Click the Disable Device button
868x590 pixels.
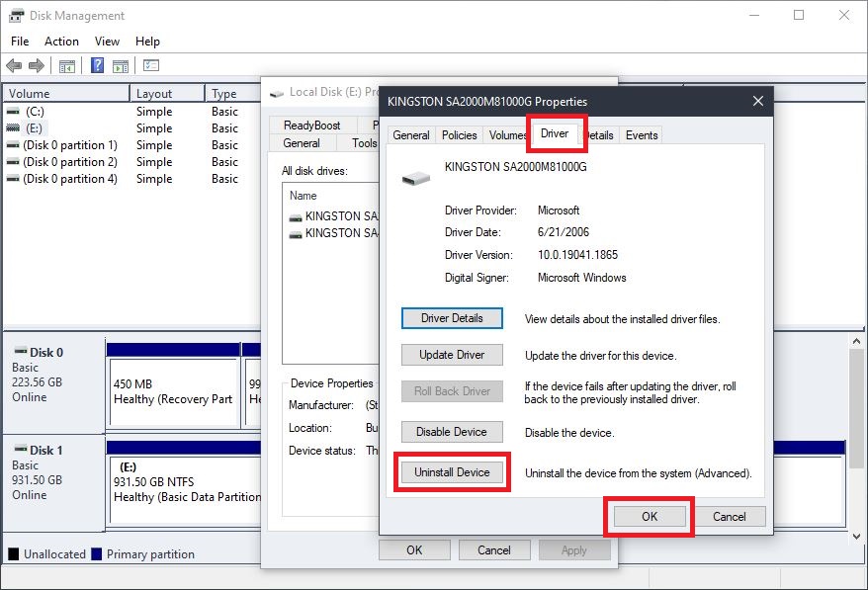pos(451,431)
